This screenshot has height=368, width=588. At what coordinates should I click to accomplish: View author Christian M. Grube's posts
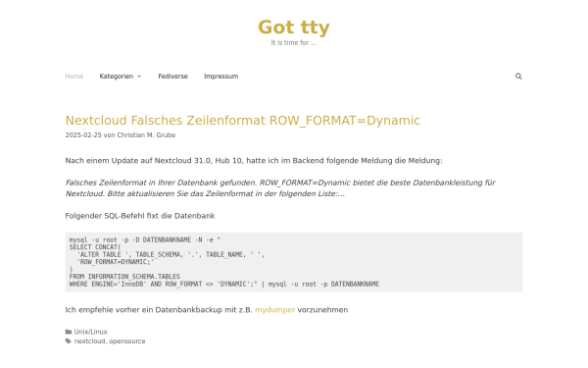pyautogui.click(x=146, y=135)
